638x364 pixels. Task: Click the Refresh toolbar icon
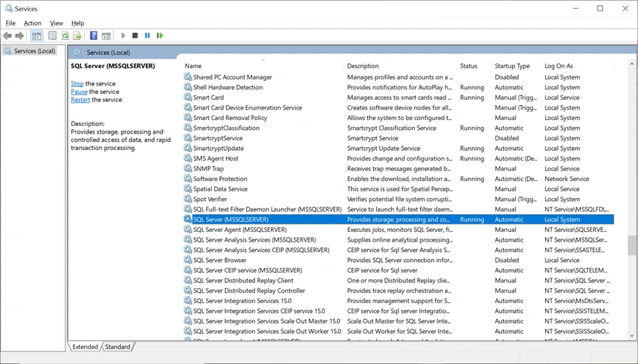(65, 36)
